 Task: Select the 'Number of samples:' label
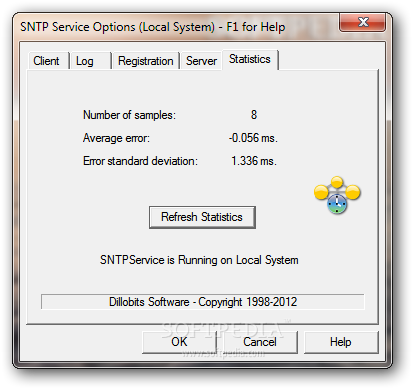pos(129,115)
